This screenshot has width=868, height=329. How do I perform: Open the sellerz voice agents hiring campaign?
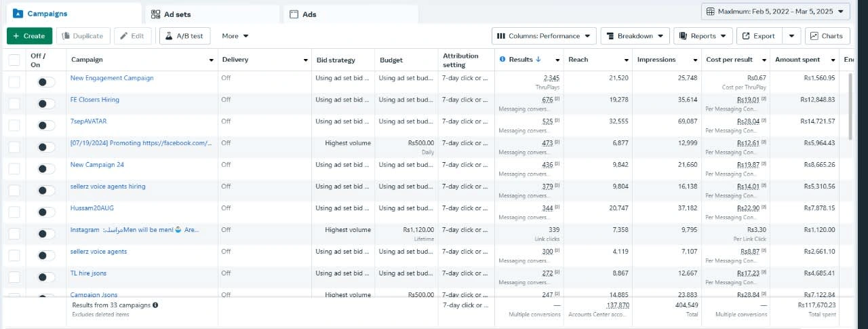pos(107,187)
